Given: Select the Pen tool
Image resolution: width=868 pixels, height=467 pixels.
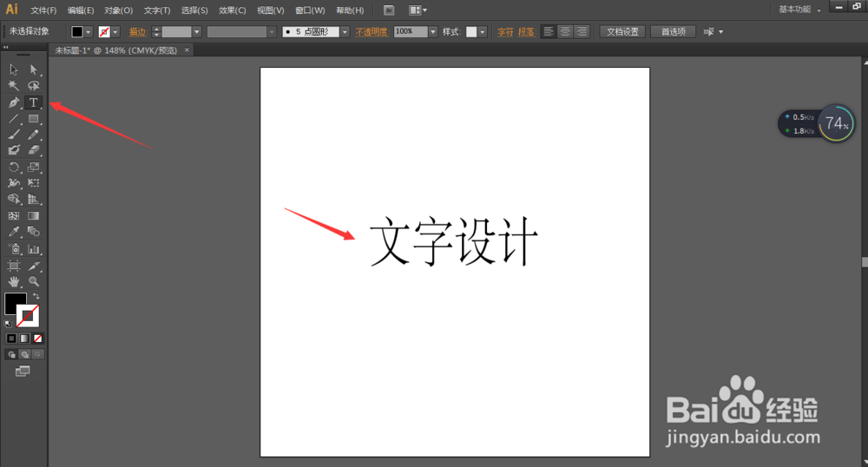Looking at the screenshot, I should (x=14, y=102).
